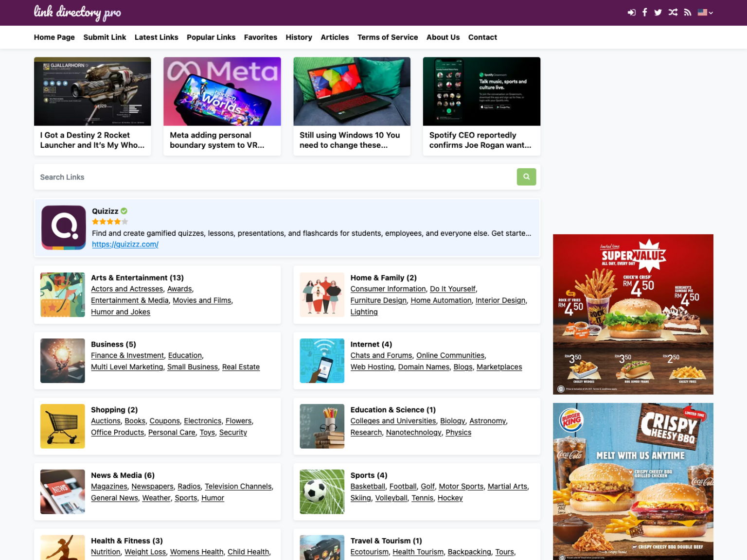Viewport: 747px width, 560px height.
Task: Open the Meta VR boundary article thumbnail
Action: (222, 92)
